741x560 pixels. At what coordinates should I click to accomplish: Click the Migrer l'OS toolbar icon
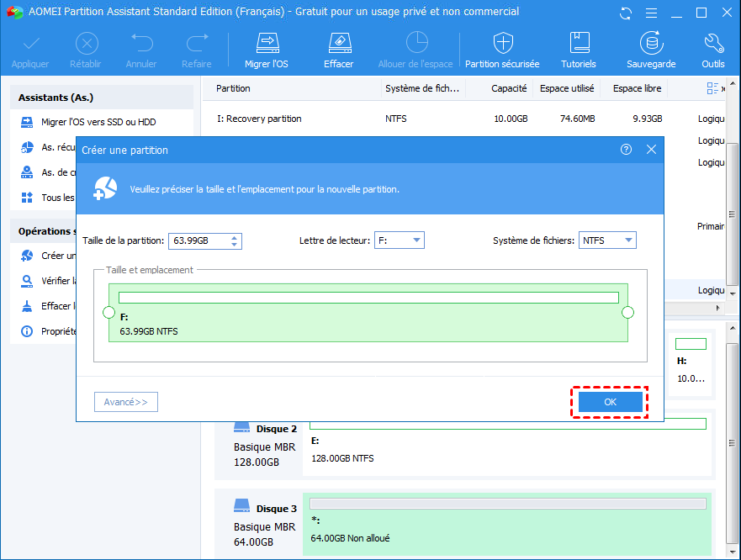point(267,44)
